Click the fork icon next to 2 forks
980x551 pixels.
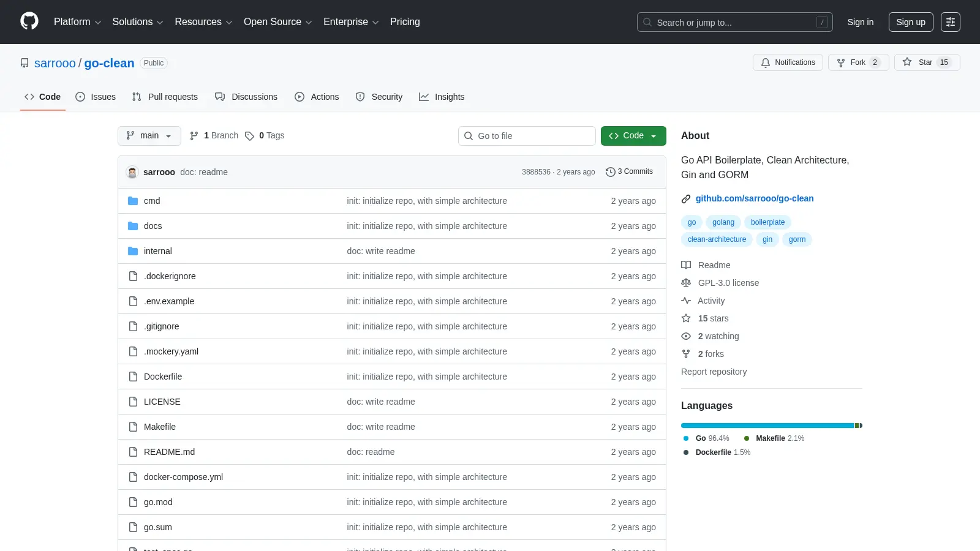coord(686,354)
